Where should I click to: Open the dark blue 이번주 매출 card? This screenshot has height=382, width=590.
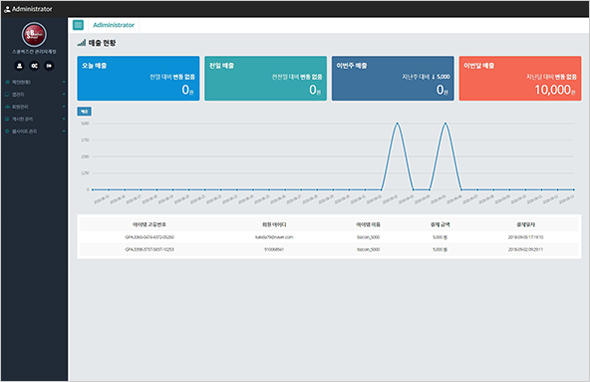[x=393, y=78]
